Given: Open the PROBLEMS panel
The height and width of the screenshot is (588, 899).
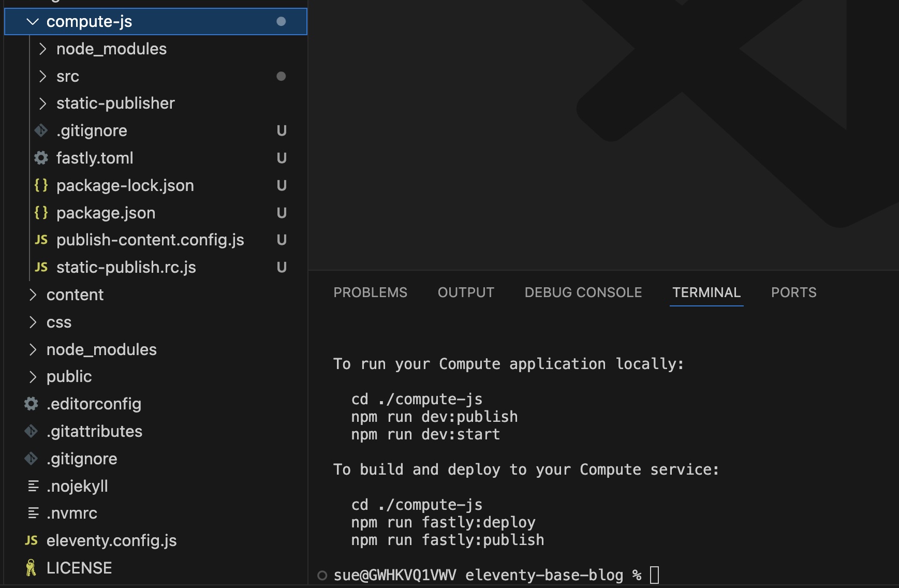Looking at the screenshot, I should click(x=371, y=292).
